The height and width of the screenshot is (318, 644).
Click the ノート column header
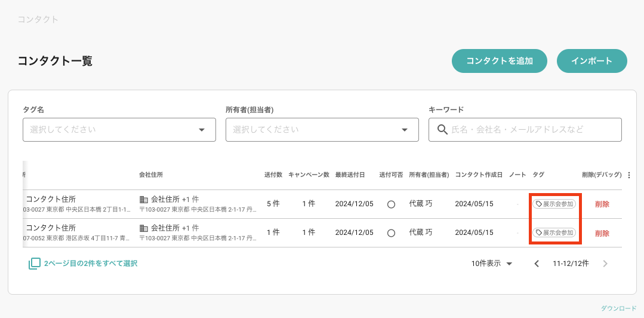coord(517,175)
